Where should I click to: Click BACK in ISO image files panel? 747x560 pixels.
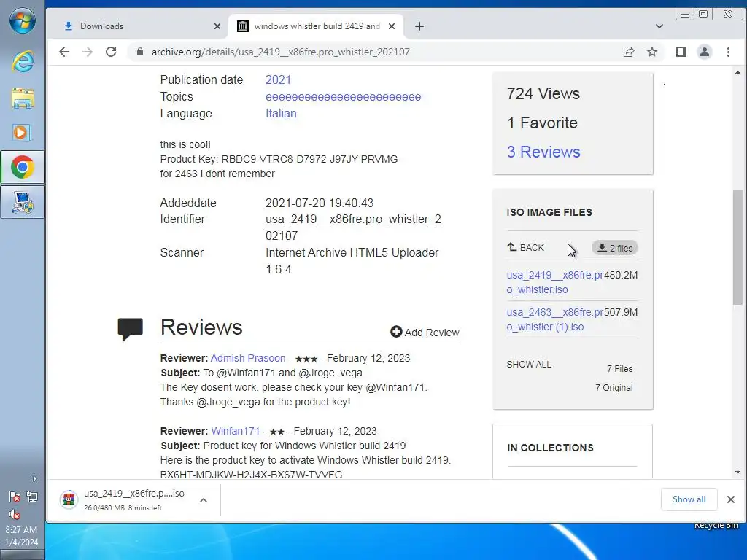(x=526, y=248)
